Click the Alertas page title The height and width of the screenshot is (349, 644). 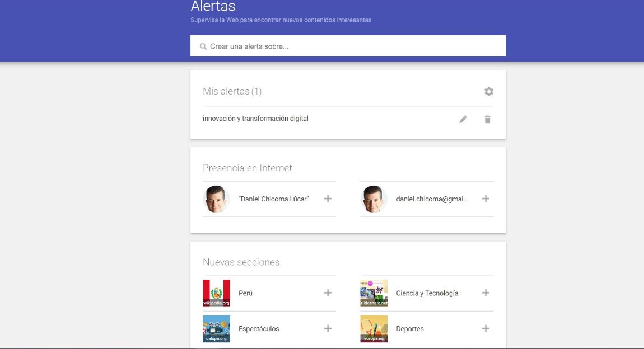click(x=213, y=7)
